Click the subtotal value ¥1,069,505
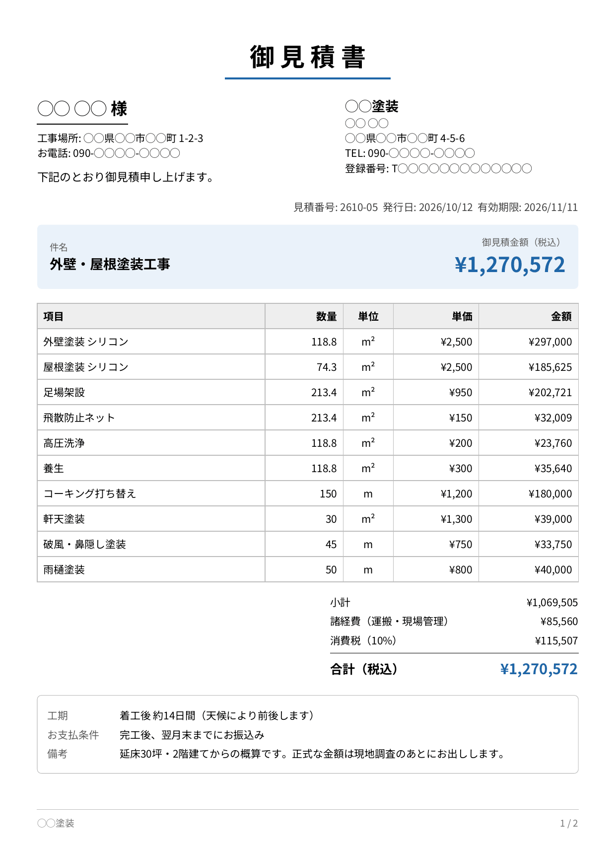616x844 pixels. 552,602
